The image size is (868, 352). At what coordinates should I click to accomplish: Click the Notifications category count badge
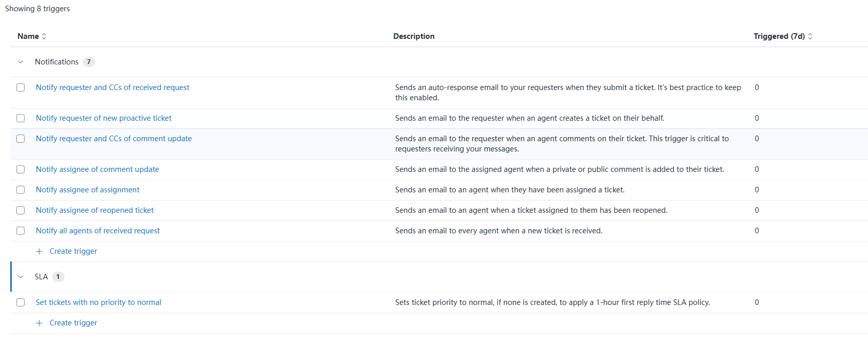coord(89,62)
